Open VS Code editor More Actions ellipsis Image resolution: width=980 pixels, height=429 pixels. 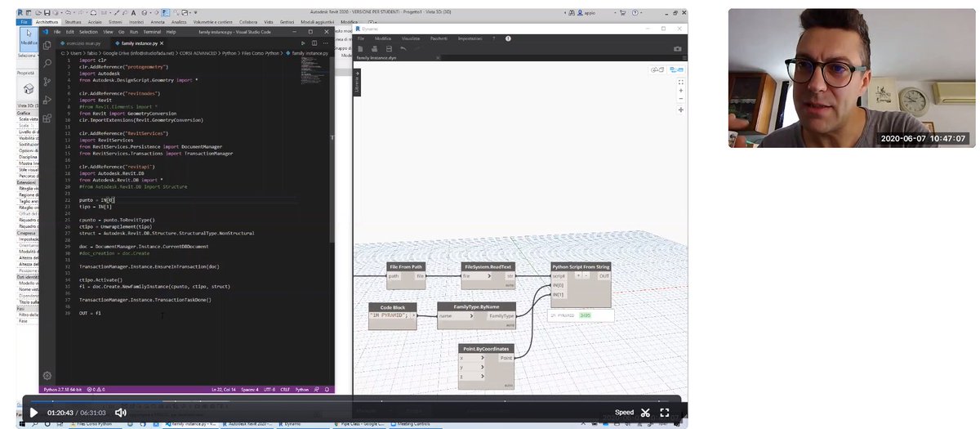coord(325,42)
